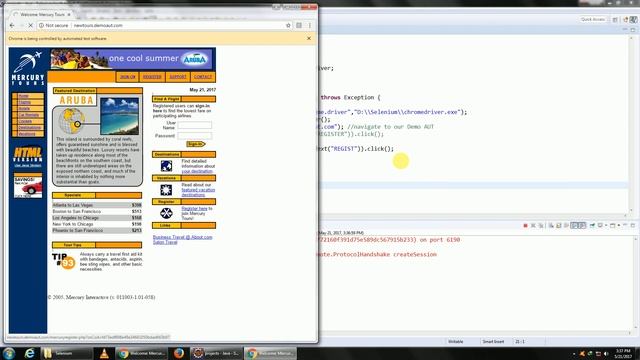The width and height of the screenshot is (640, 360).
Task: Go to Hotels in the left sidebar
Action: tap(24, 109)
